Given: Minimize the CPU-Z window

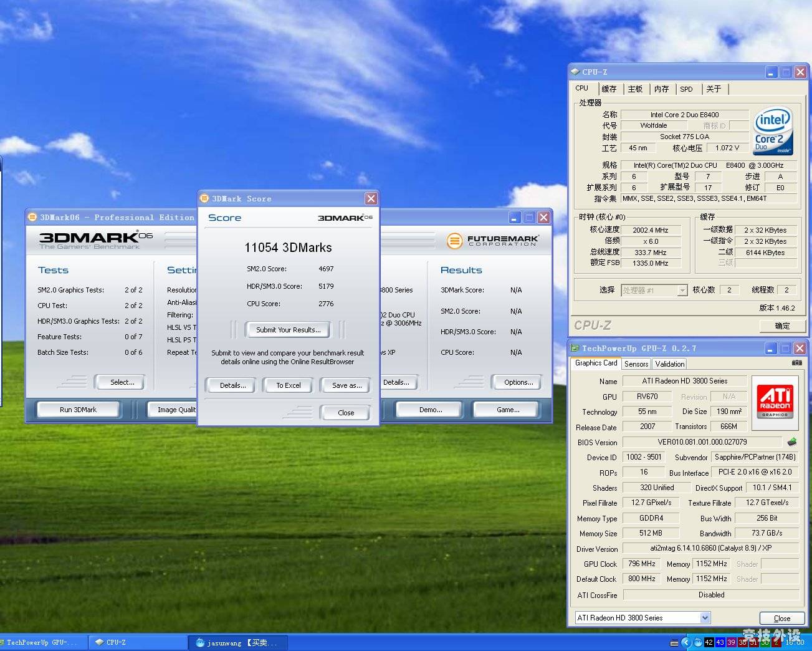Looking at the screenshot, I should tap(771, 72).
